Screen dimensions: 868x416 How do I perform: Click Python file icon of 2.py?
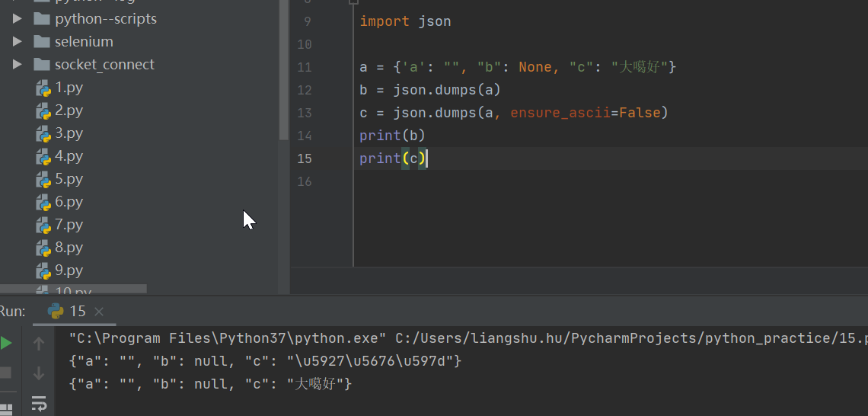point(43,110)
